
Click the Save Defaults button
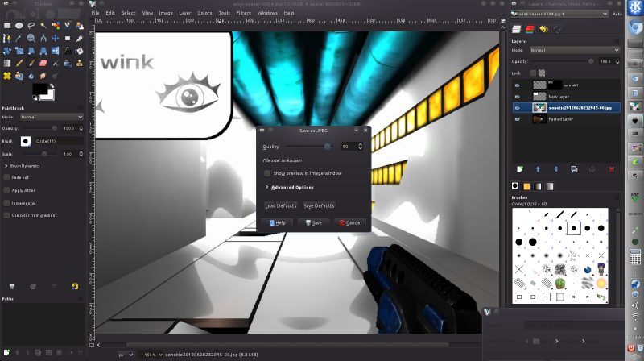(319, 205)
